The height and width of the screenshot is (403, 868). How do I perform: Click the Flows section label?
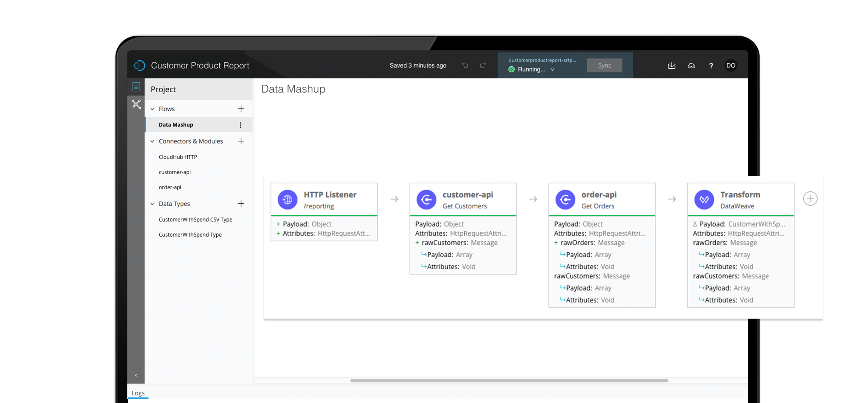point(166,109)
